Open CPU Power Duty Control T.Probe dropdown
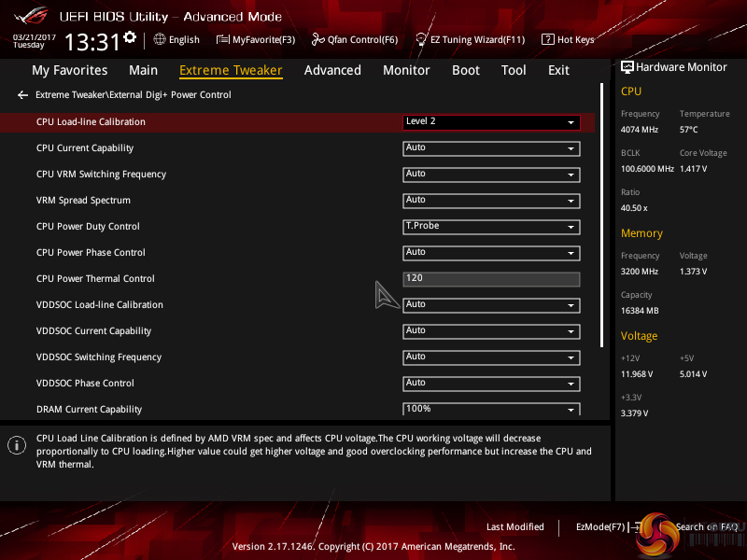Viewport: 747px width, 560px height. 491,227
